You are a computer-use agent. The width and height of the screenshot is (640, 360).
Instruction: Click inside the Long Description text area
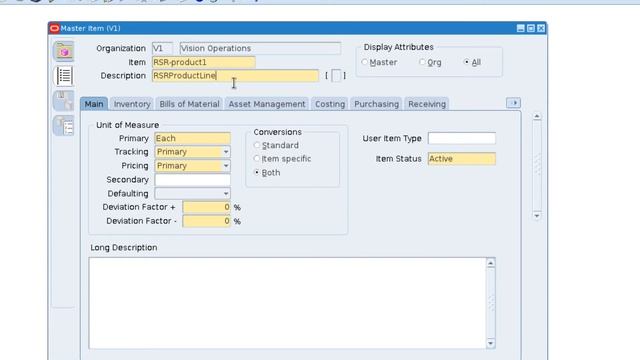pyautogui.click(x=287, y=303)
